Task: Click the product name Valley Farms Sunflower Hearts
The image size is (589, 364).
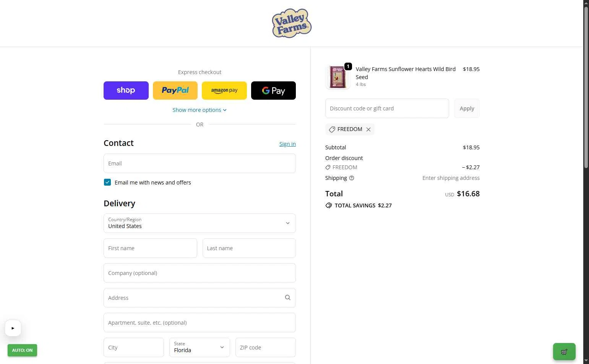Action: pyautogui.click(x=406, y=73)
